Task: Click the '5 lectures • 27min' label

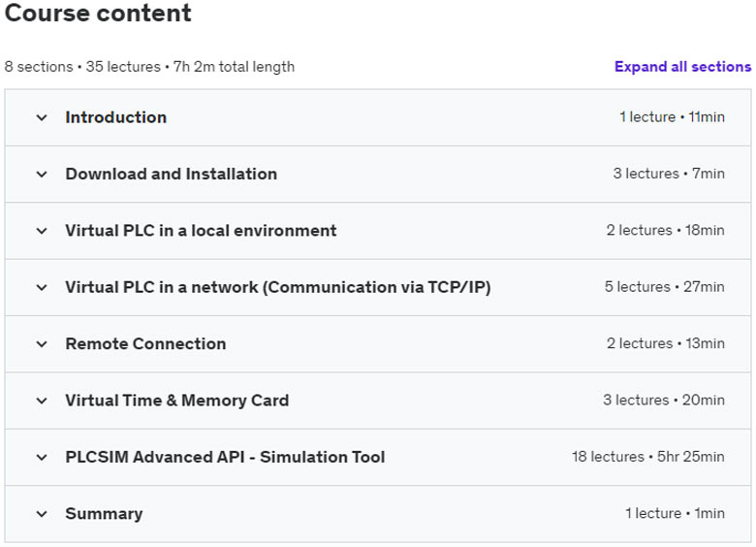Action: [664, 287]
